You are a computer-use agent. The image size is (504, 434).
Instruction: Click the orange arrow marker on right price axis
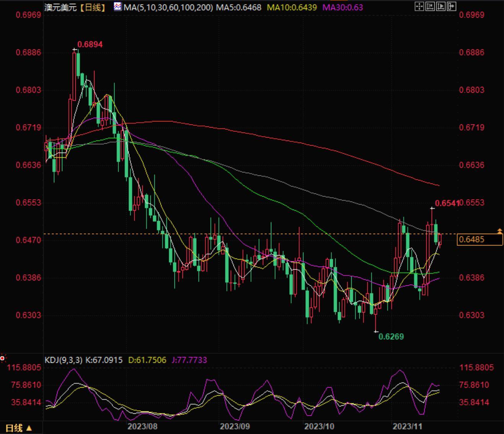point(499,231)
